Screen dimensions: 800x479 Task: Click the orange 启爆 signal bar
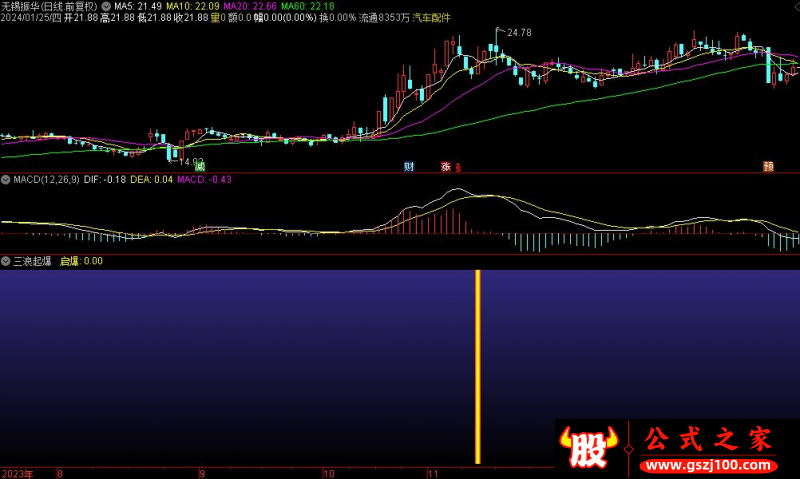pos(478,366)
